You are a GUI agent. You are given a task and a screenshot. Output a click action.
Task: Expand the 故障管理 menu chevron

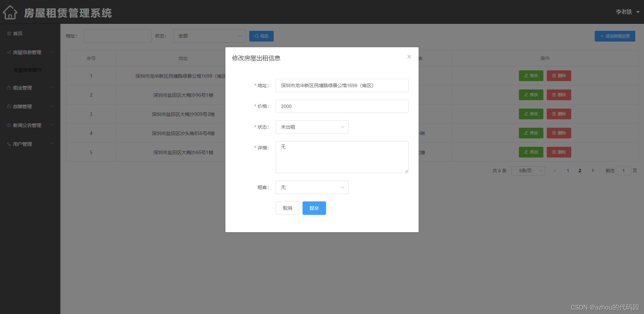coord(52,106)
